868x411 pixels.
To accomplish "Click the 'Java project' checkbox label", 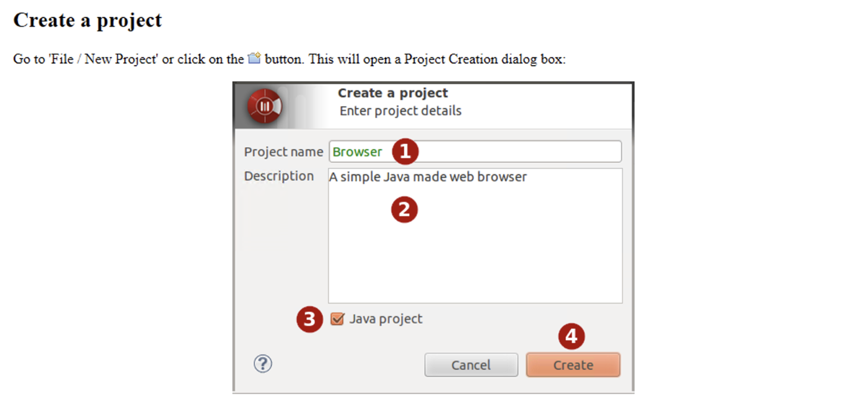I will pos(386,319).
